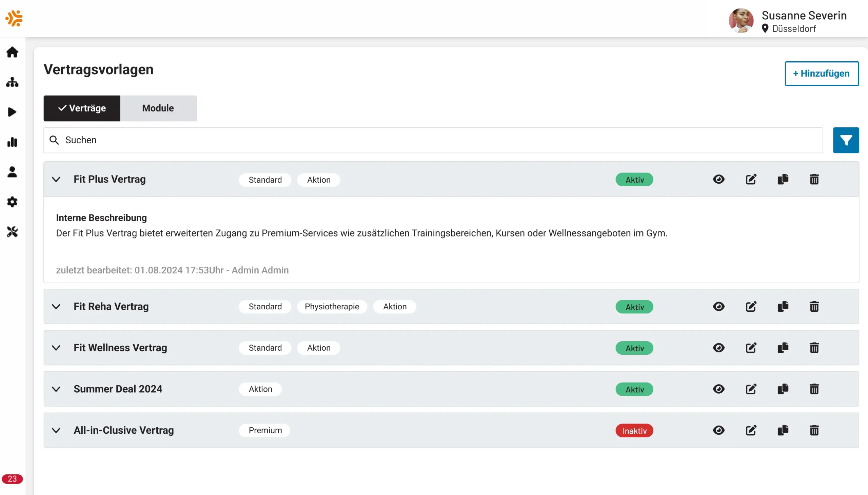Click the Inaktiv status badge
The width and height of the screenshot is (868, 495).
634,430
